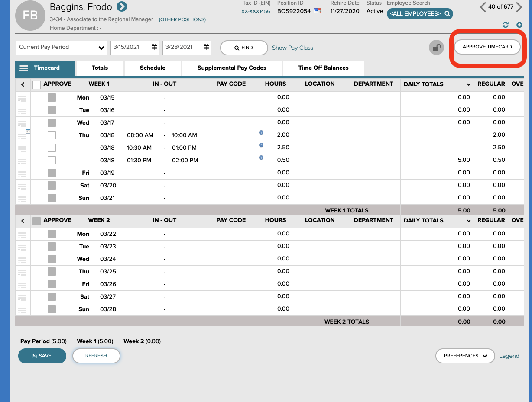Select the Timecard tab

click(x=45, y=68)
